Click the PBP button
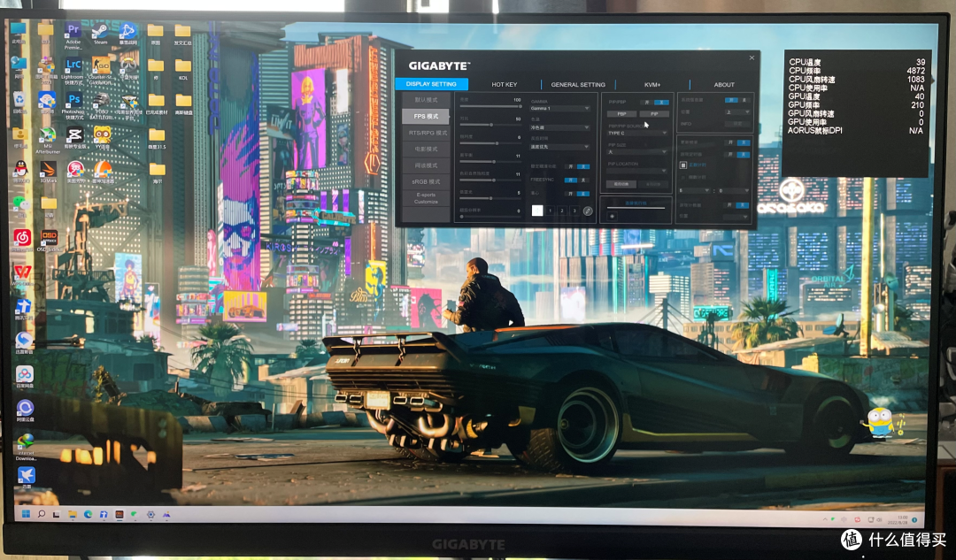Viewport: 956px width, 560px height. (621, 114)
